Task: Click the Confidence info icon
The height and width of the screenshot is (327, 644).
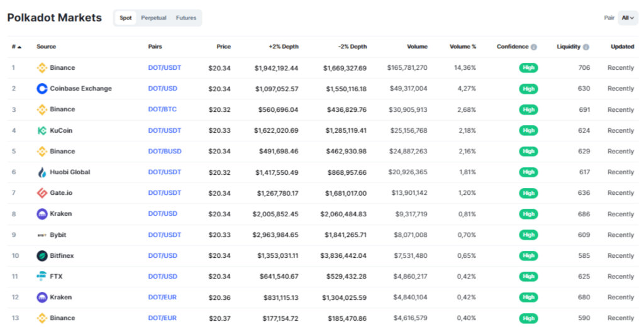Action: (x=534, y=47)
